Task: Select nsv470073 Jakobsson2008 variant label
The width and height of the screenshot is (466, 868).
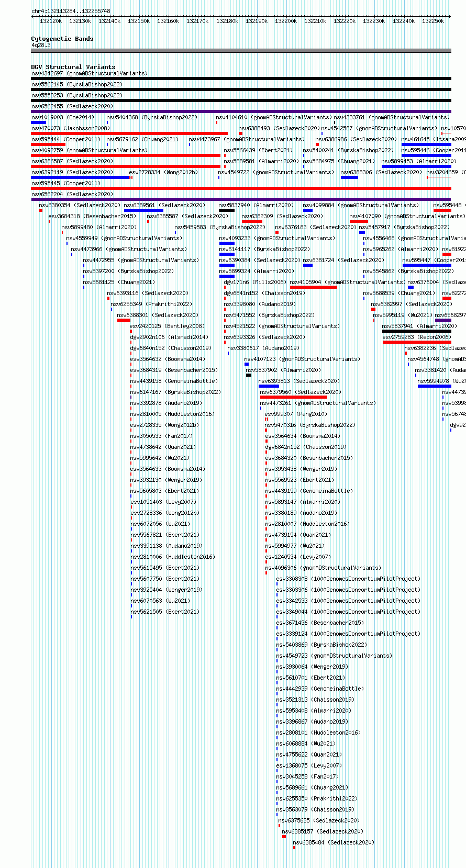Action: point(71,128)
